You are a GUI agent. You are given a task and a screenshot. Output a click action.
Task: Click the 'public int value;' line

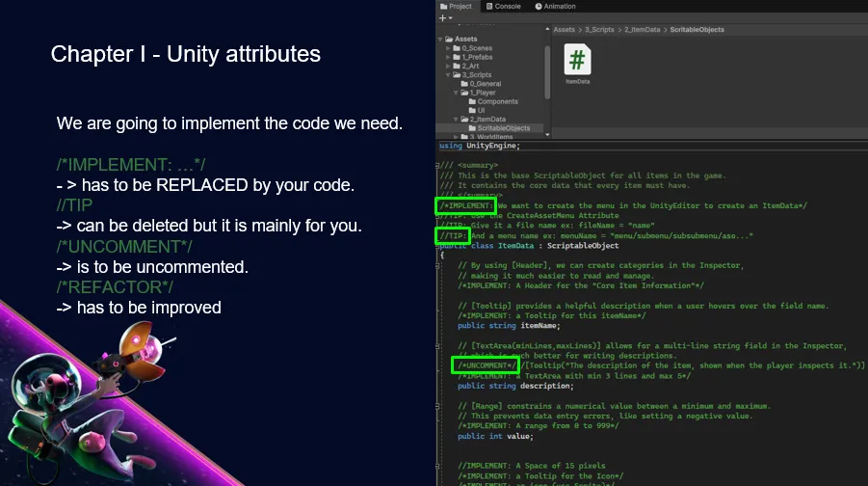[x=495, y=437]
